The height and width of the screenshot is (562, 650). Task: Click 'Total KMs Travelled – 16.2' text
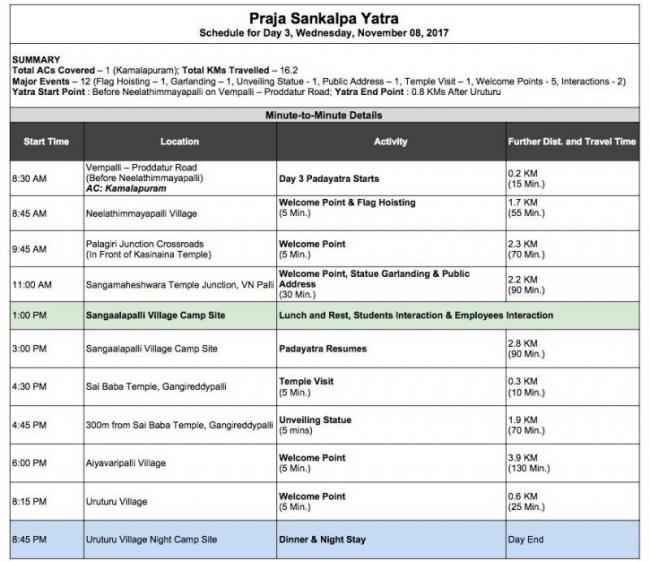[x=240, y=70]
